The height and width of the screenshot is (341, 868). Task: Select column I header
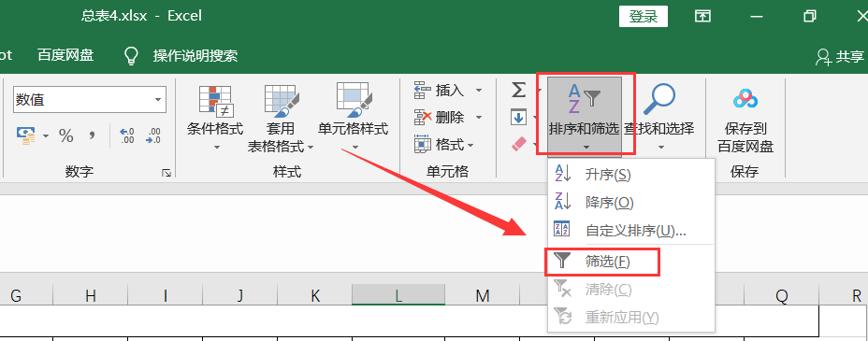tap(165, 296)
